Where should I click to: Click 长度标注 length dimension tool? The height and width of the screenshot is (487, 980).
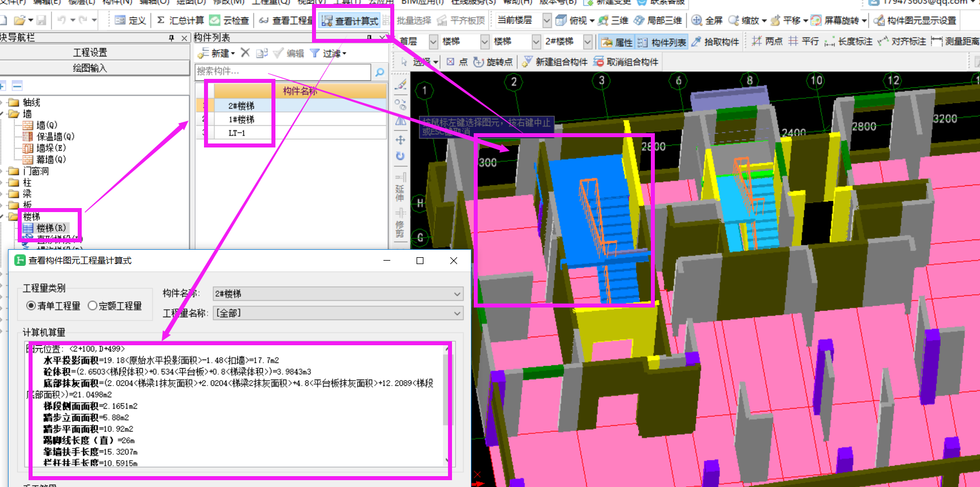point(849,42)
